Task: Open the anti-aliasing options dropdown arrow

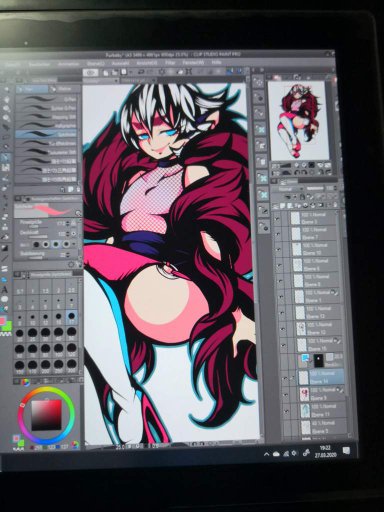Action: click(74, 244)
